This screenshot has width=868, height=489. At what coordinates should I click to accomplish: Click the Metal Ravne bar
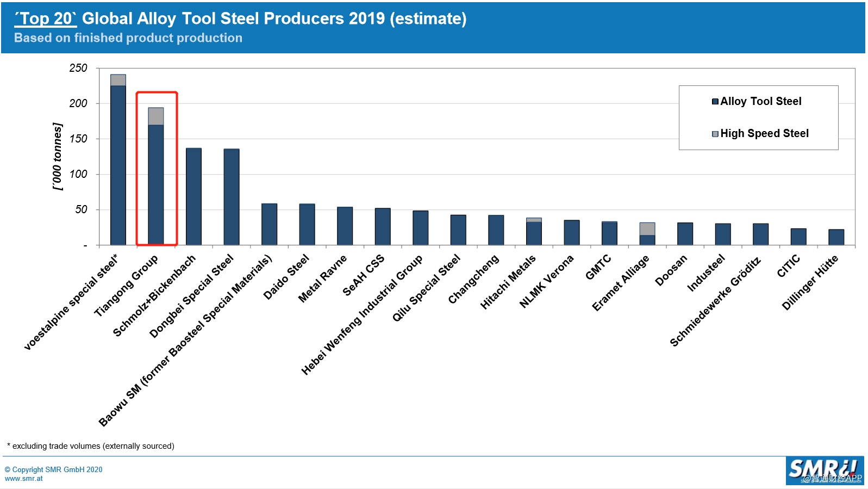pos(345,226)
